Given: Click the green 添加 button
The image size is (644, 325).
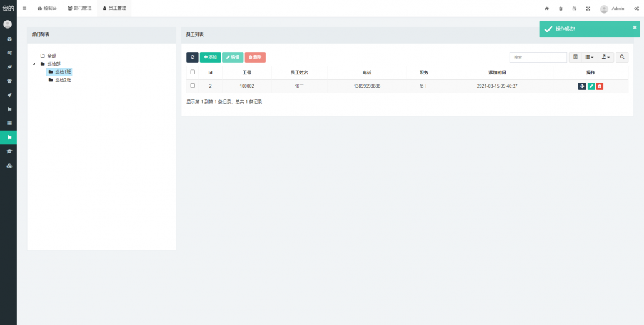Looking at the screenshot, I should click(x=210, y=57).
